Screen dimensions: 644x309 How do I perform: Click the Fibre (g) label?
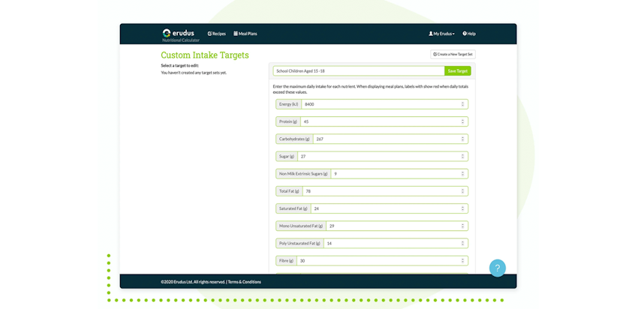tap(286, 260)
